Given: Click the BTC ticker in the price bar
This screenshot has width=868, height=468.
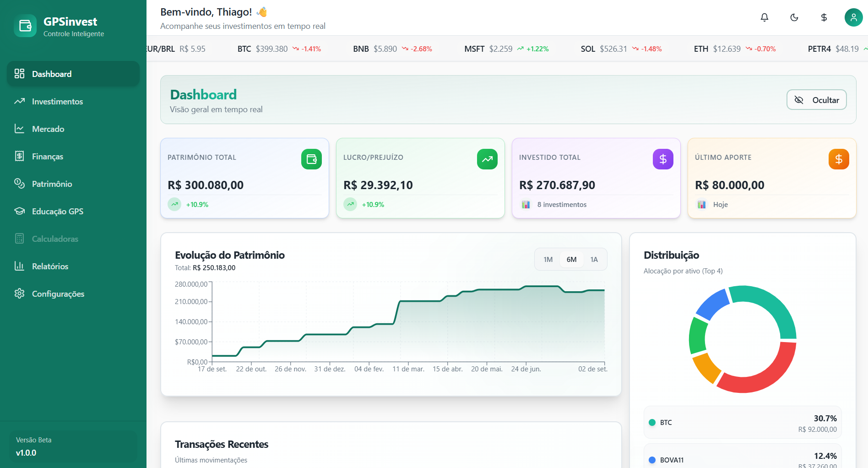Looking at the screenshot, I should pyautogui.click(x=279, y=49).
